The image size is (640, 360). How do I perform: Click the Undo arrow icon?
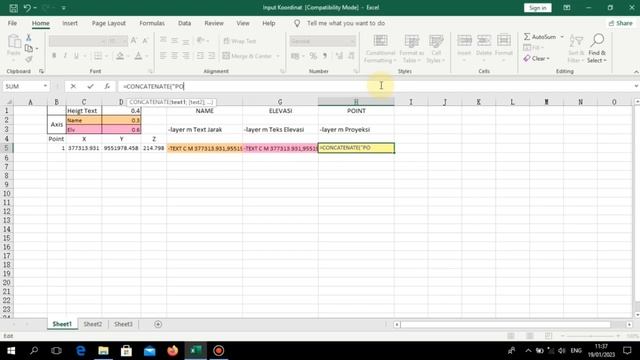point(27,8)
